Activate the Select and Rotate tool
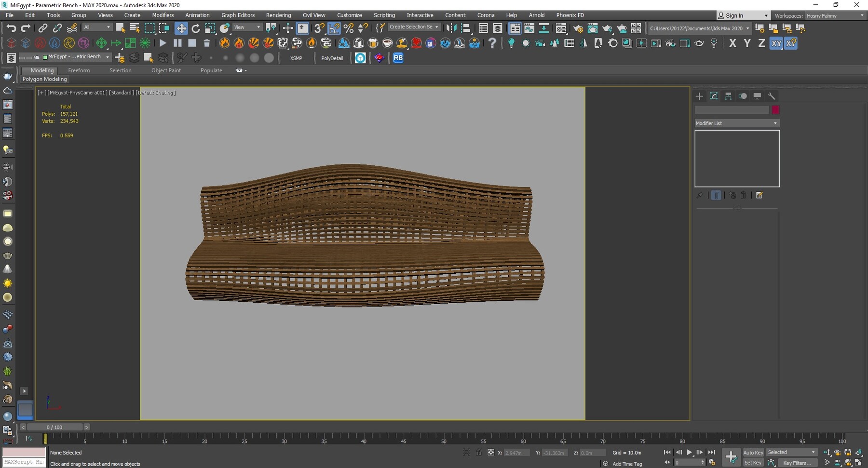This screenshot has width=868, height=468. (195, 28)
